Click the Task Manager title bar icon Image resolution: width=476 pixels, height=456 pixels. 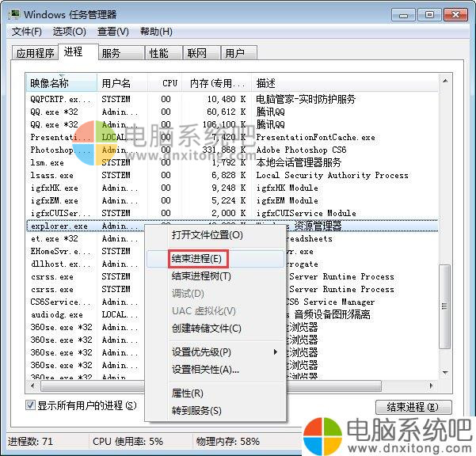pos(13,14)
